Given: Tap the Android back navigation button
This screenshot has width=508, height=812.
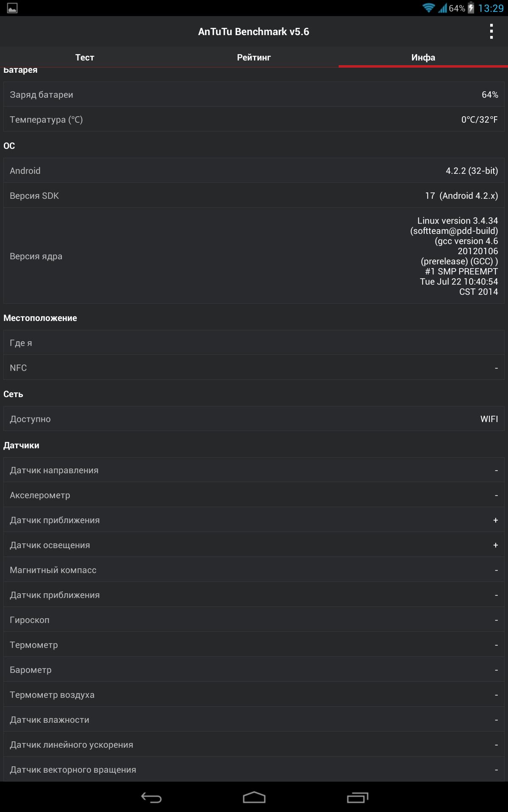Looking at the screenshot, I should 151,798.
